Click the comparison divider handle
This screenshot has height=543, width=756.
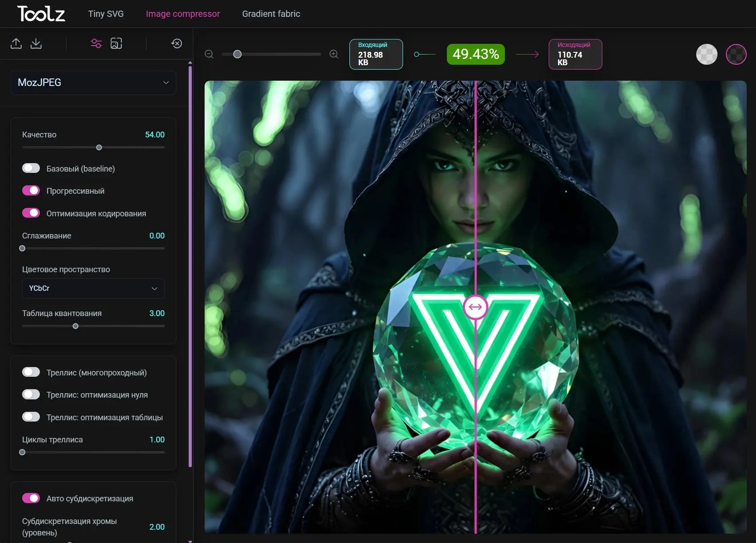click(475, 307)
